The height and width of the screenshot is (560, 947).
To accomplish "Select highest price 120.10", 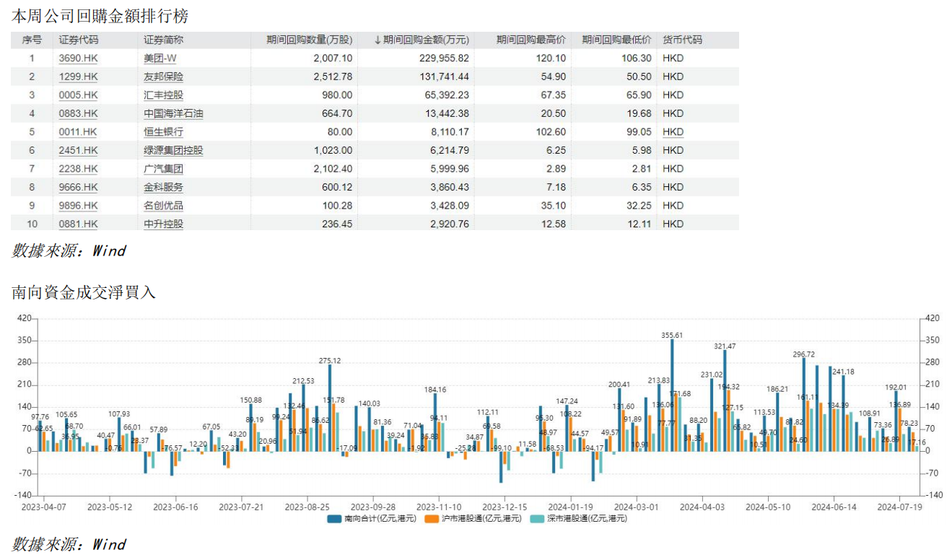I will click(x=551, y=58).
